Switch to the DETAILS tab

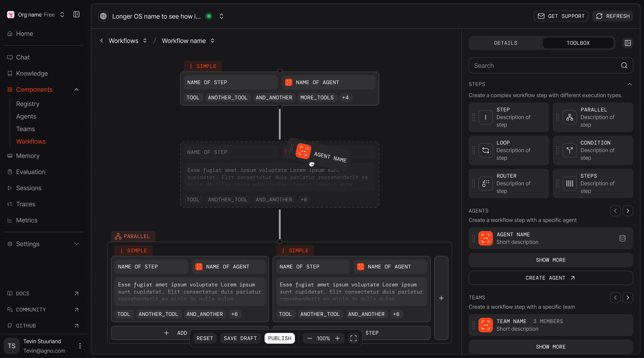pos(506,43)
